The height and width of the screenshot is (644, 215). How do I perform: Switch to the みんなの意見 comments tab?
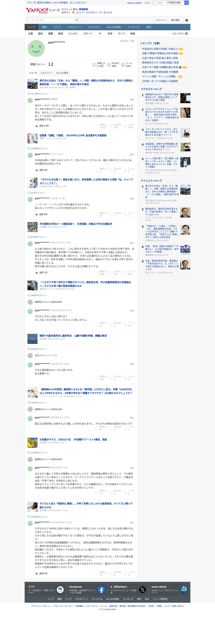[x=62, y=73]
